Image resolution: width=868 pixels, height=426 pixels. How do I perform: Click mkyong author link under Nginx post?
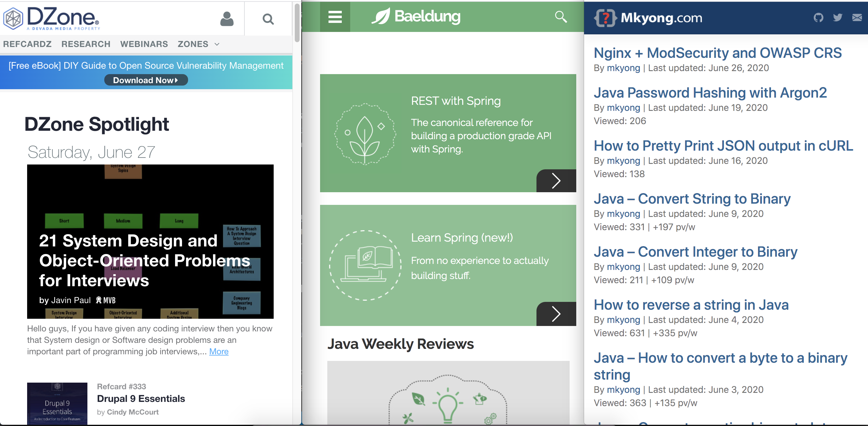[623, 68]
